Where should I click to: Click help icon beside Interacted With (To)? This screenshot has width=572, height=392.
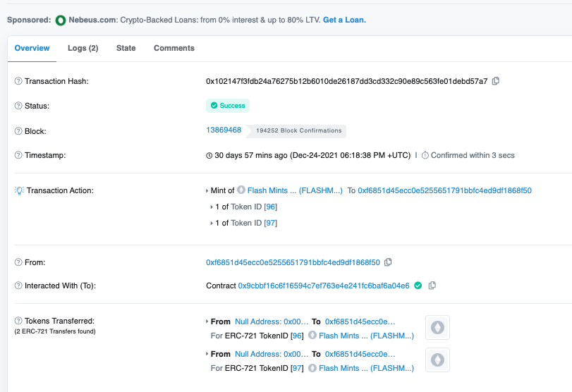18,286
